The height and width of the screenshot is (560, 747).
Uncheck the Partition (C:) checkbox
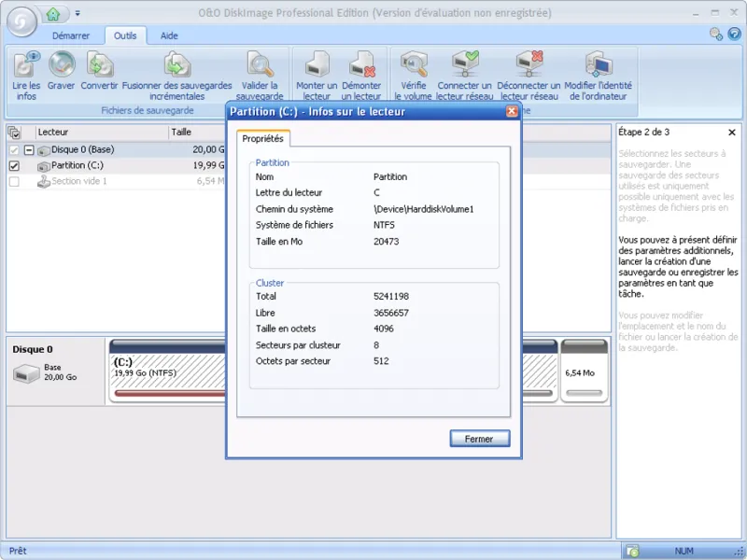coord(14,166)
